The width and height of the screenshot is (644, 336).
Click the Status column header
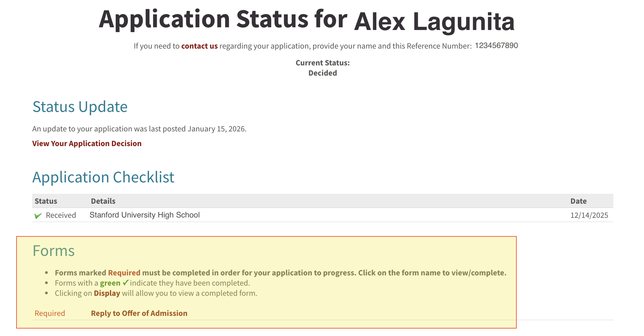[x=46, y=201]
